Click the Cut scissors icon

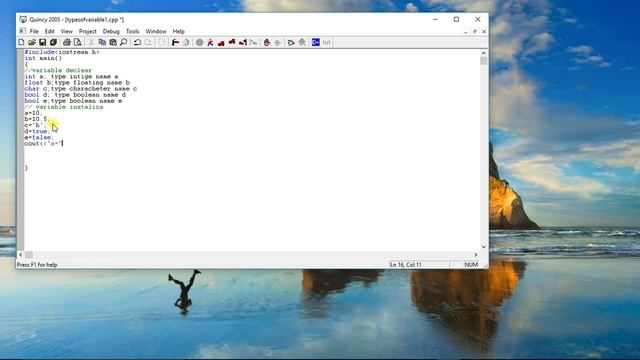pyautogui.click(x=91, y=42)
